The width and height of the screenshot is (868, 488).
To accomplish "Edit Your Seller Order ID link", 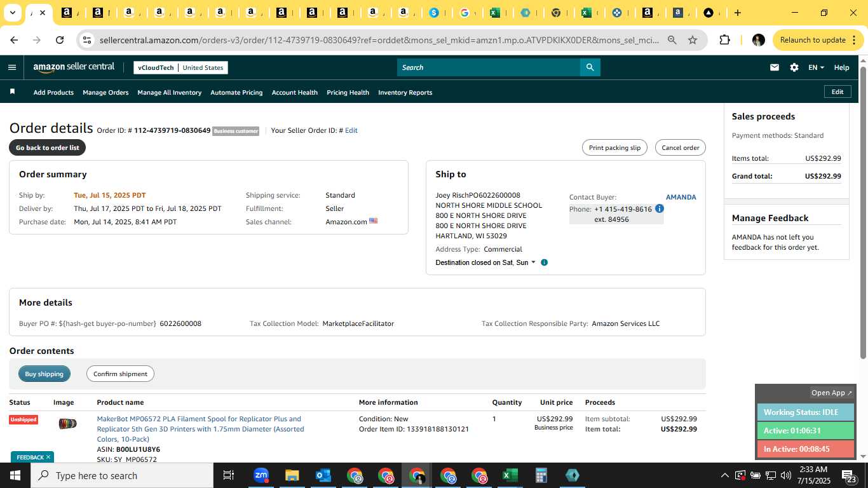I will click(x=351, y=130).
